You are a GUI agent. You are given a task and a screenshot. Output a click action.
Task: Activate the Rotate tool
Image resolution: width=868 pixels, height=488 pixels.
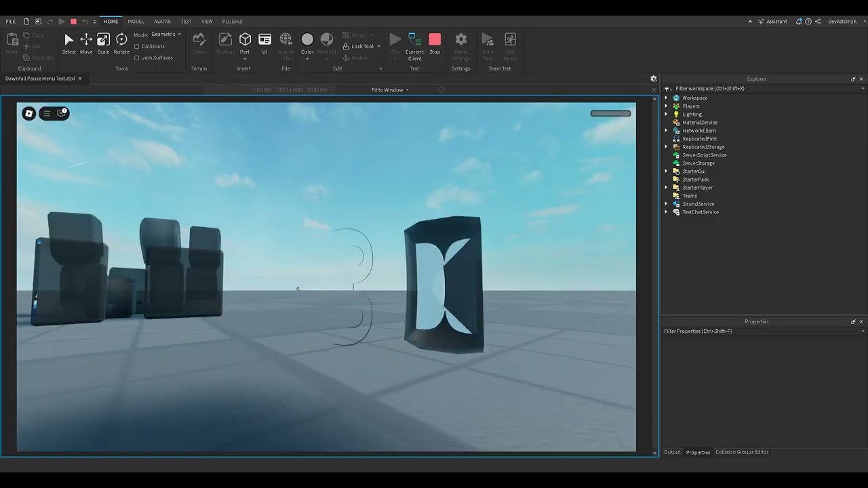tap(121, 43)
